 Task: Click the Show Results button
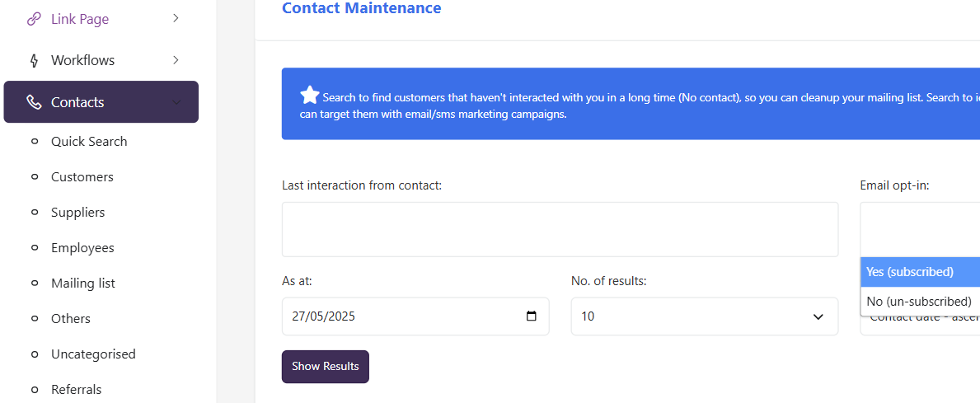coord(325,366)
